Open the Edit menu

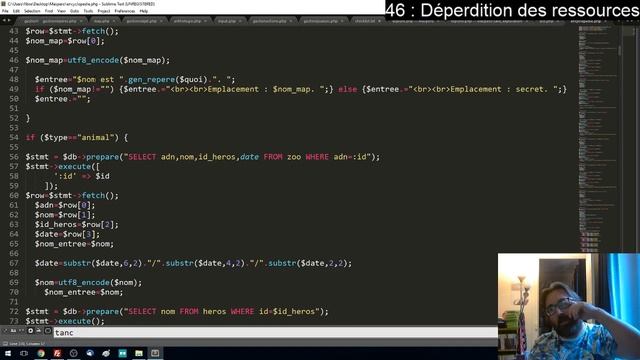tap(16, 11)
